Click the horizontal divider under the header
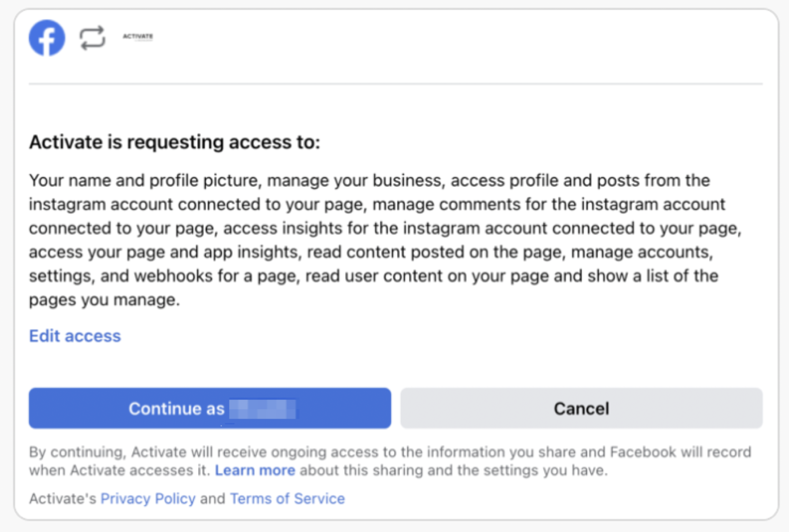Viewport: 789px width, 532px height. point(395,84)
